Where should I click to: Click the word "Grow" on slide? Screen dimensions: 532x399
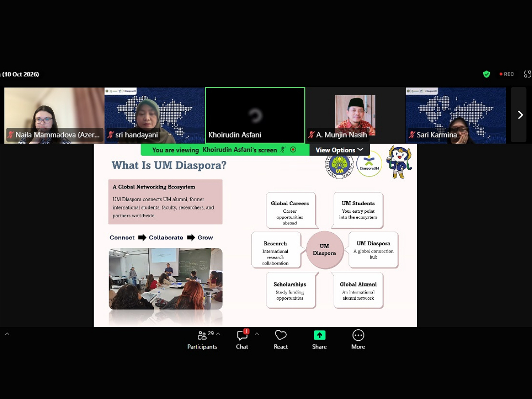coord(205,238)
